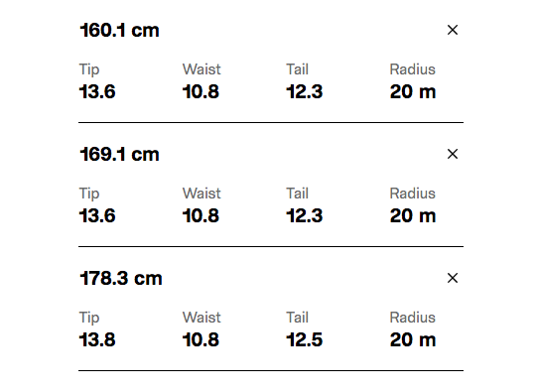Click the 13.6 Tip value under 169.1 cm

coord(97,216)
